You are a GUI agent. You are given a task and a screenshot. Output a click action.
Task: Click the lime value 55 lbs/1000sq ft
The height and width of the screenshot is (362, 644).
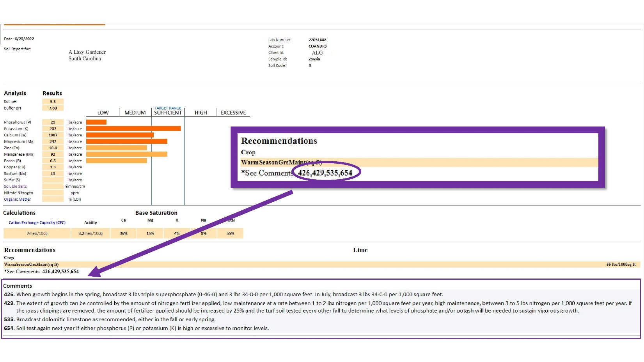tap(621, 264)
